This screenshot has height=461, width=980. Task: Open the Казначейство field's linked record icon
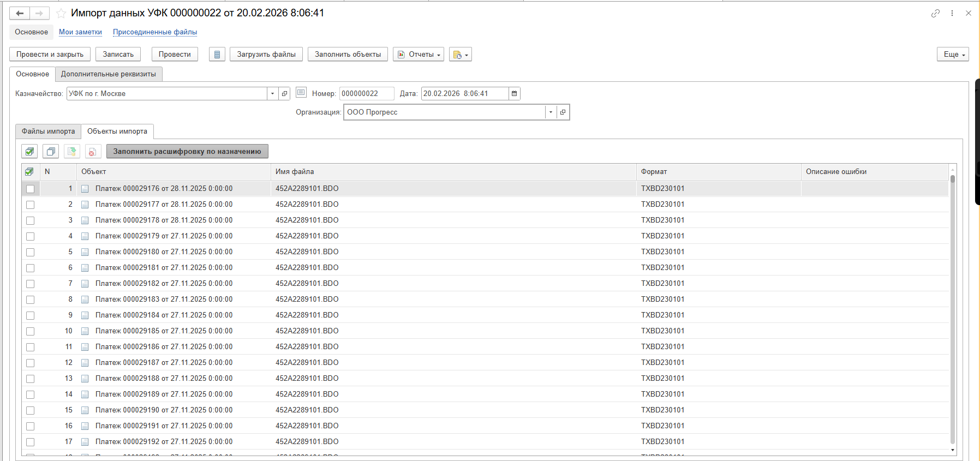[284, 94]
